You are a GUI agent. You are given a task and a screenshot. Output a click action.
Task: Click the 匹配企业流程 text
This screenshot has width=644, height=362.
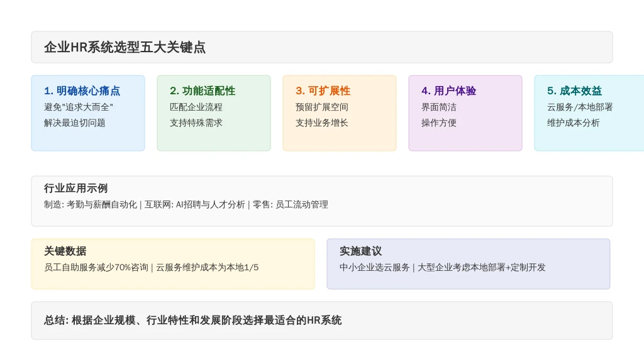pyautogui.click(x=196, y=107)
